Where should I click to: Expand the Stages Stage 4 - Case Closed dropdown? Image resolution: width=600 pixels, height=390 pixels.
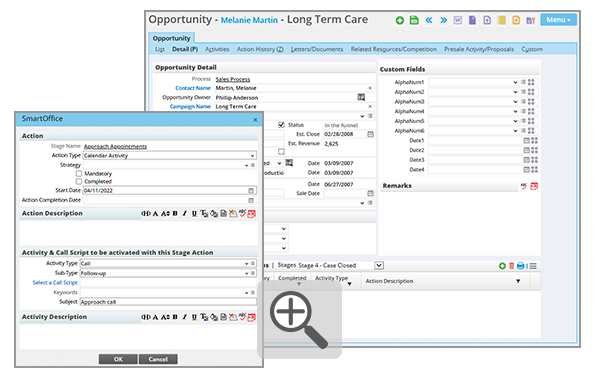tap(379, 266)
